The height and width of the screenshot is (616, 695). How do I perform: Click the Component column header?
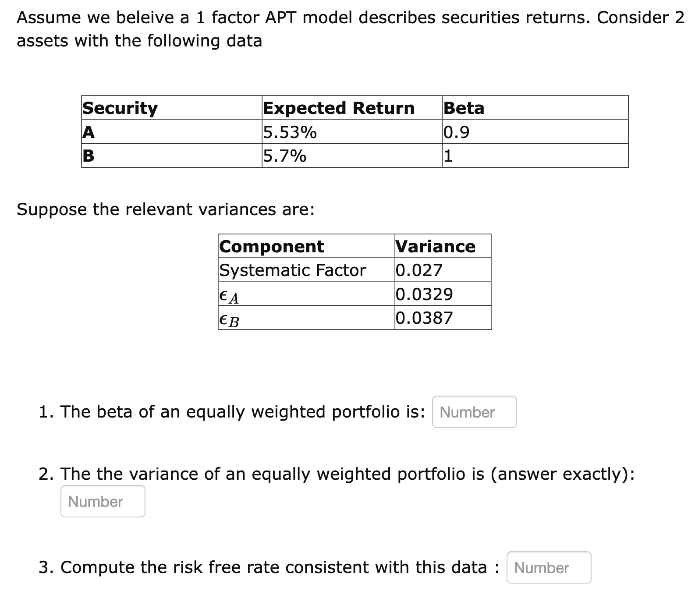coord(271,247)
